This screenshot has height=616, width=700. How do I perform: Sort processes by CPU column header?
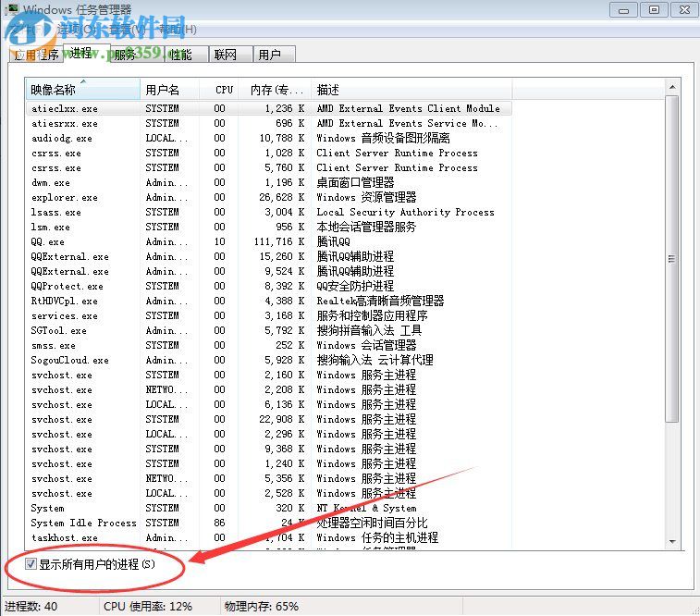pos(219,90)
